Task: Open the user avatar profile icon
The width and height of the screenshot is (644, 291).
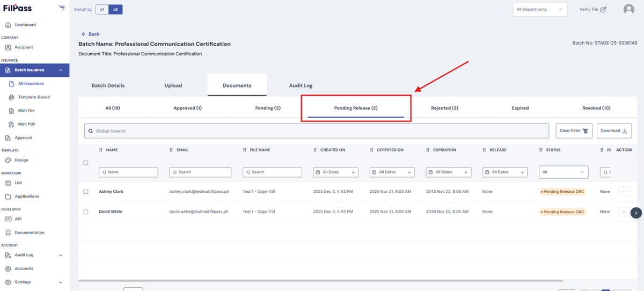Action: 628,9
